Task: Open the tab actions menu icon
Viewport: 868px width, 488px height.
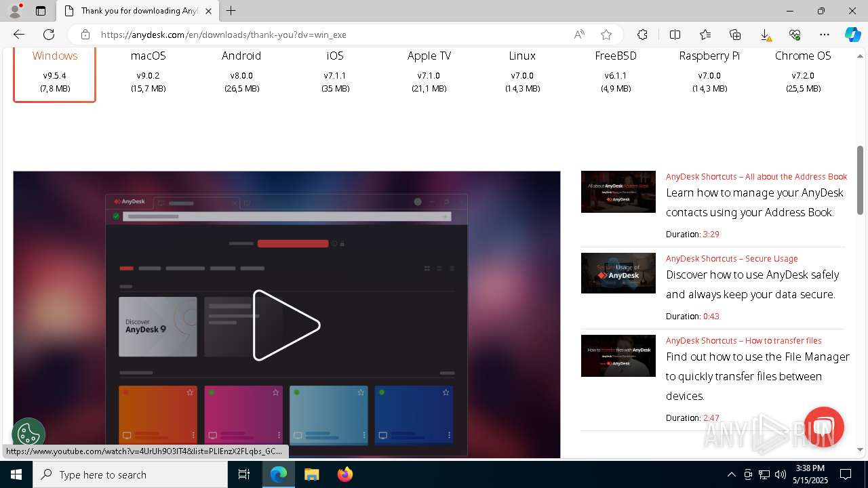Action: 41,11
